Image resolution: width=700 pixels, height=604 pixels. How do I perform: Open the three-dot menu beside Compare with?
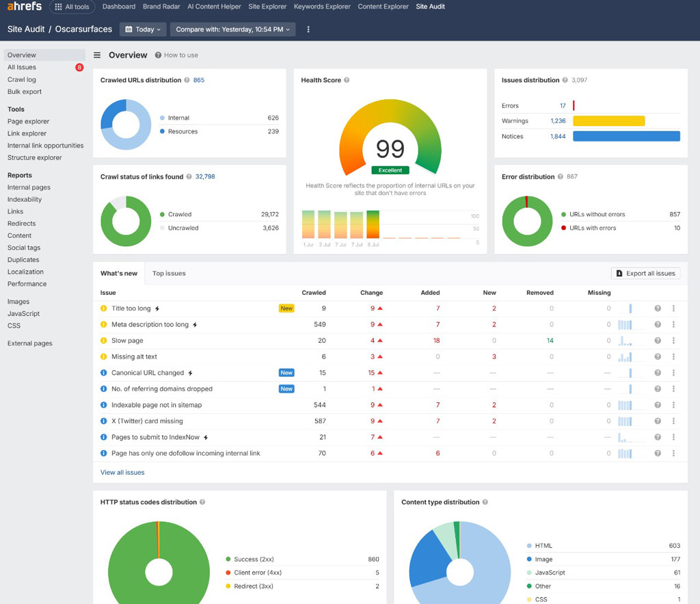click(308, 29)
